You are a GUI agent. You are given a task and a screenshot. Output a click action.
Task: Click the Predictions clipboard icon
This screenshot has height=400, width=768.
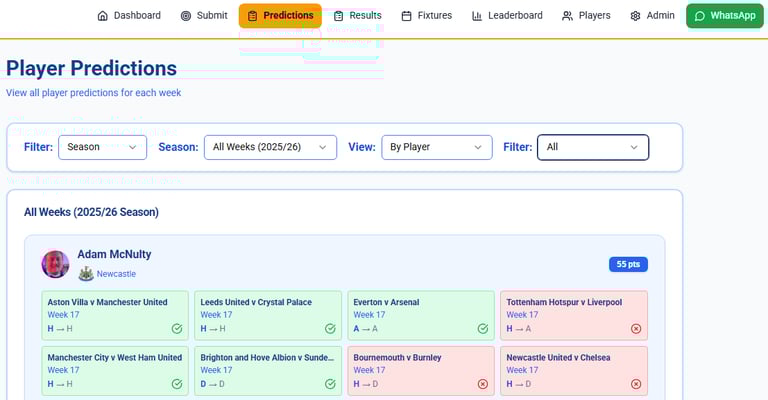252,16
